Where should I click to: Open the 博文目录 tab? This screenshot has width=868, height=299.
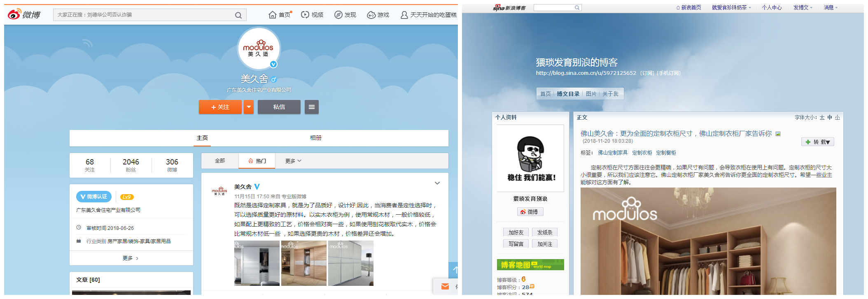click(568, 94)
